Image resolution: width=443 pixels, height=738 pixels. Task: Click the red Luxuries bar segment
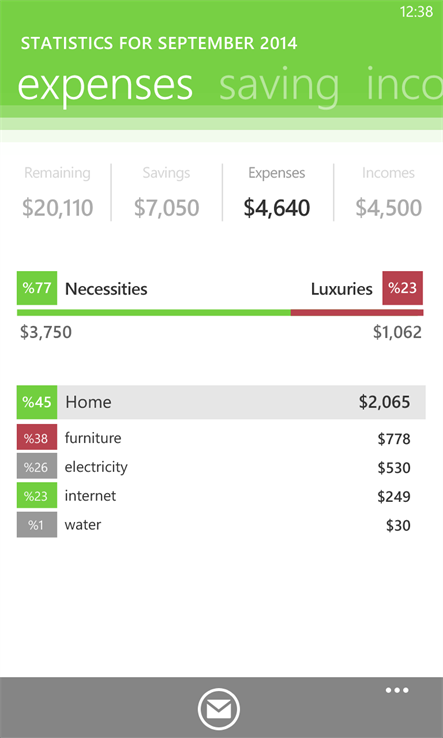click(x=357, y=313)
